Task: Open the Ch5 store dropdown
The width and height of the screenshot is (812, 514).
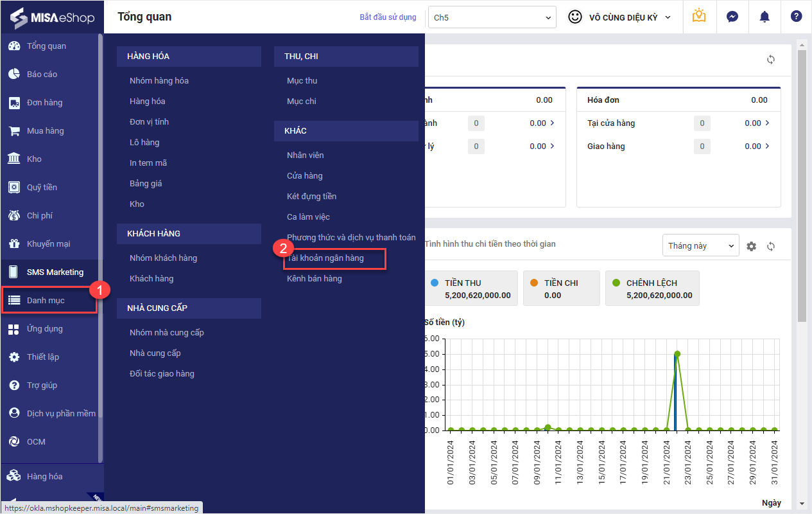Action: tap(492, 17)
